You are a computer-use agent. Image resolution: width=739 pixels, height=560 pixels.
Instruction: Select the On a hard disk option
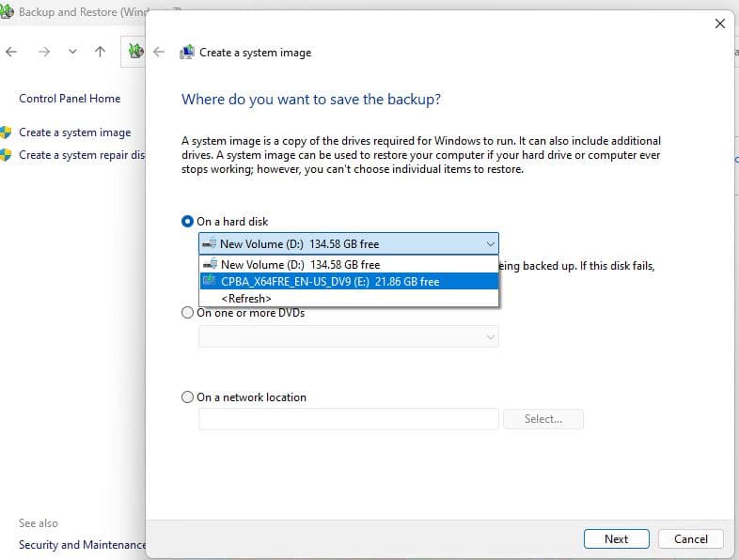[187, 222]
